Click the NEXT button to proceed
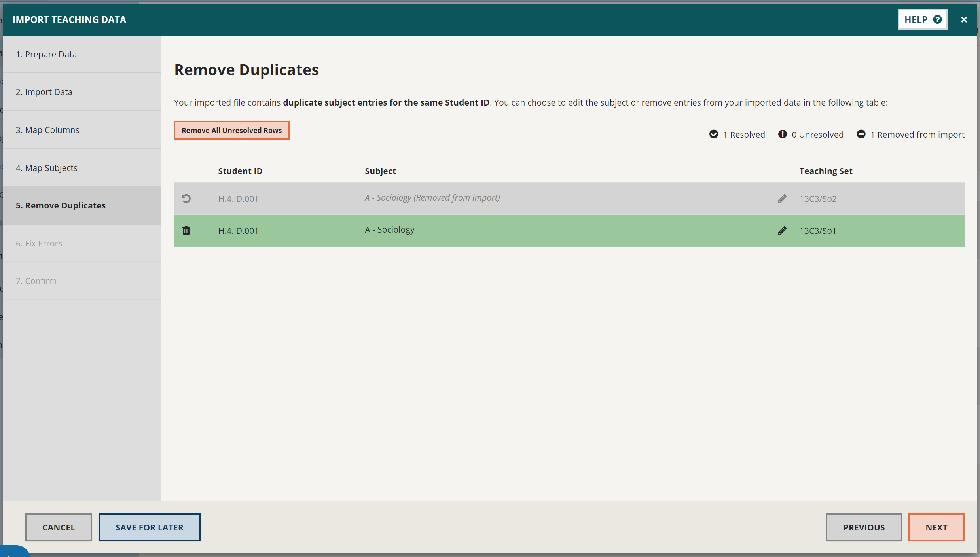 coord(936,527)
